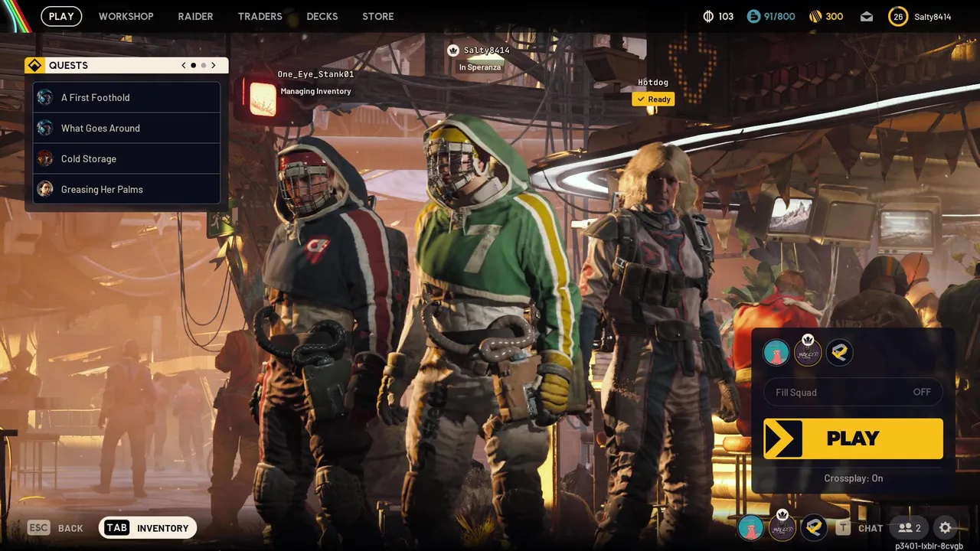Click the 91/800 blue token counter
Viewport: 980px width, 551px height.
click(x=771, y=16)
